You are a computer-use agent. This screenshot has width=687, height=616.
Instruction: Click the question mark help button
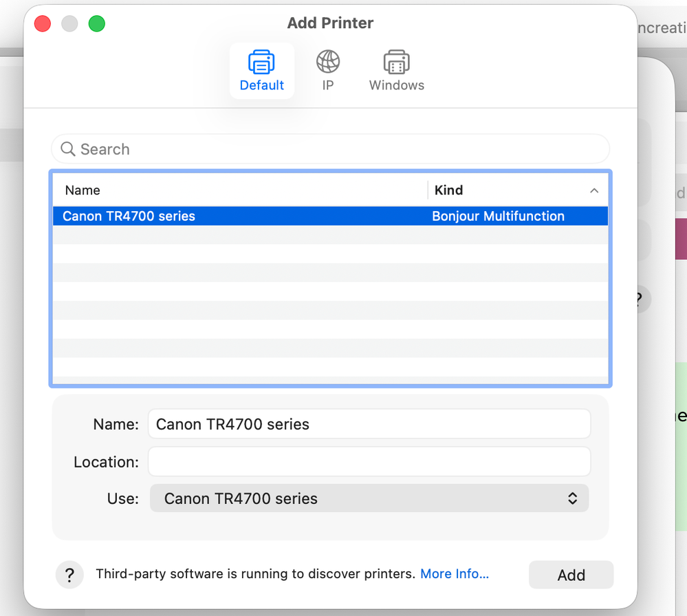tap(69, 574)
